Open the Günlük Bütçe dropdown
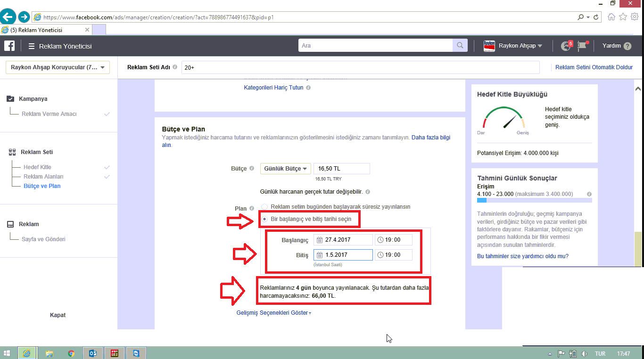Viewport: 644px width, 359px height. pyautogui.click(x=285, y=169)
